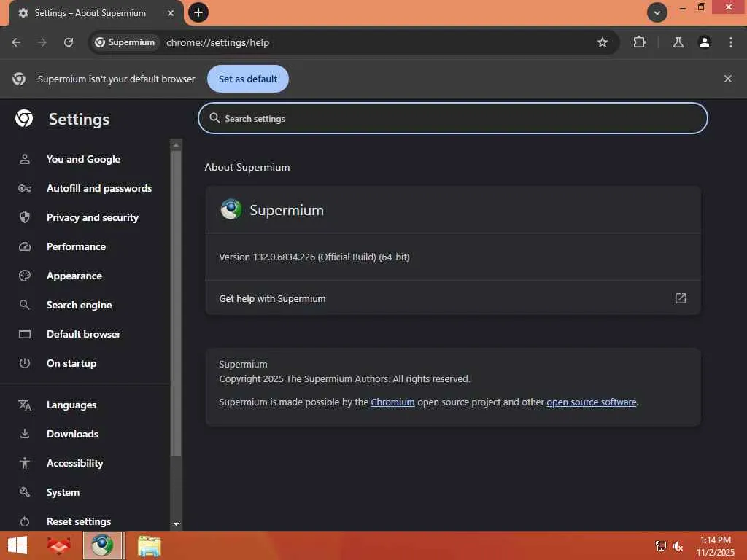Open a new tab with plus button

coord(198,12)
